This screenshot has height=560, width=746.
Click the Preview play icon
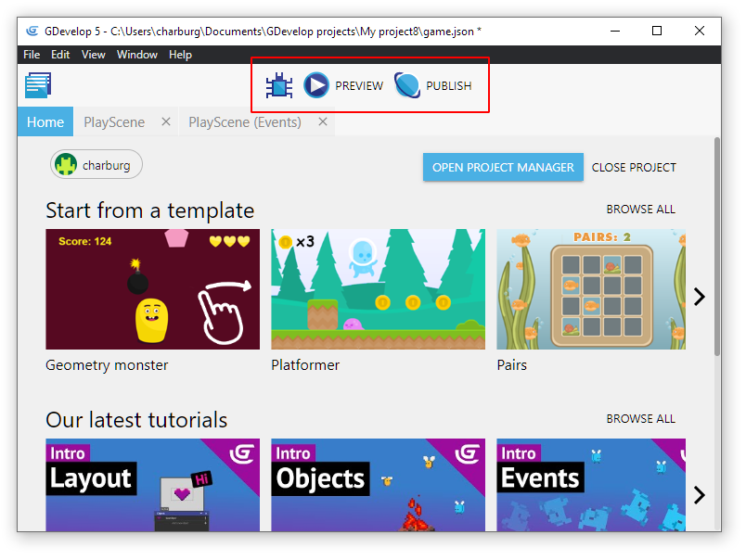[x=316, y=86]
